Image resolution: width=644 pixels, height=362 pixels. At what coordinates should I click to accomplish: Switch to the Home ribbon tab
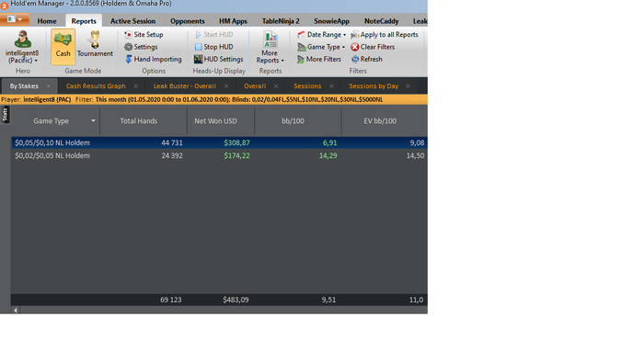pos(47,21)
